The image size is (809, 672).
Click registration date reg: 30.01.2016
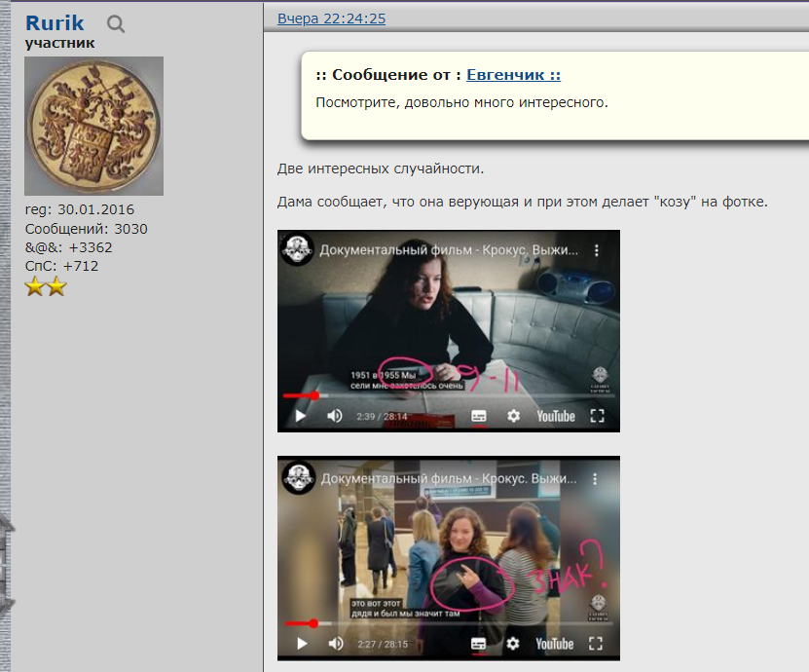[80, 209]
